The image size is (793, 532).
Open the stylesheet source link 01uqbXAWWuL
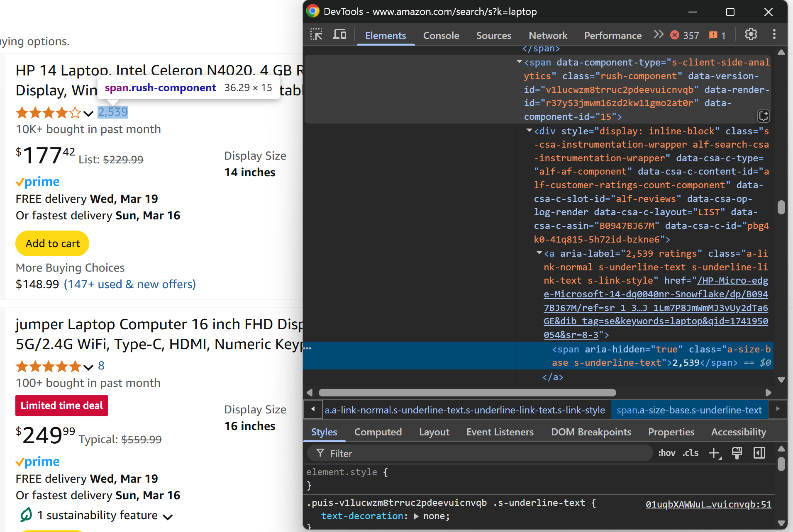pos(708,505)
